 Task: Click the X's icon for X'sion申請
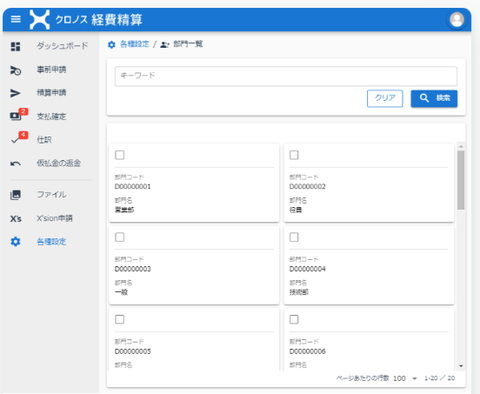[15, 219]
